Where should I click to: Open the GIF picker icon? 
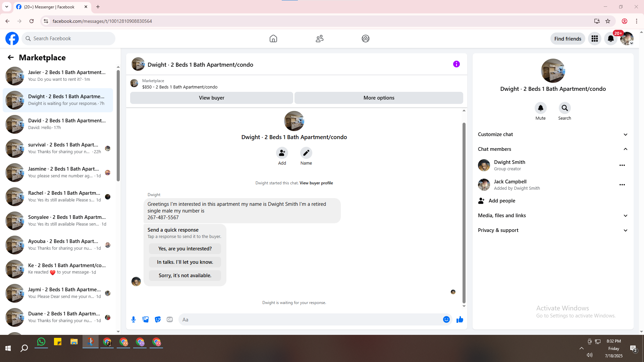click(170, 319)
